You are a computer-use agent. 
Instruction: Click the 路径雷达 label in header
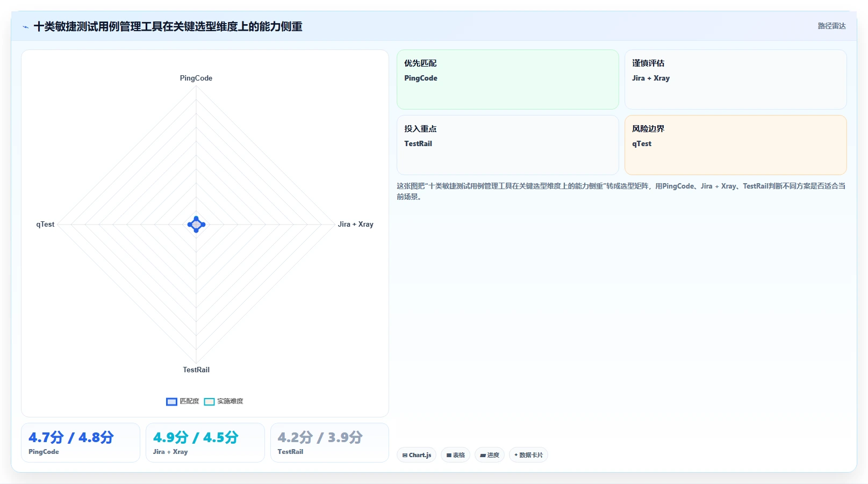coord(831,26)
